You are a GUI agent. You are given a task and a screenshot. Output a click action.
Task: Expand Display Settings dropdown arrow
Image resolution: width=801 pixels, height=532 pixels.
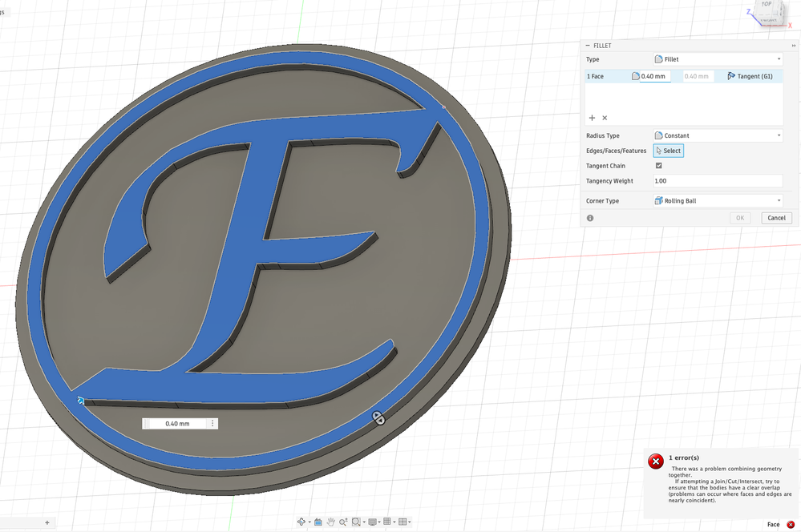[x=379, y=522]
